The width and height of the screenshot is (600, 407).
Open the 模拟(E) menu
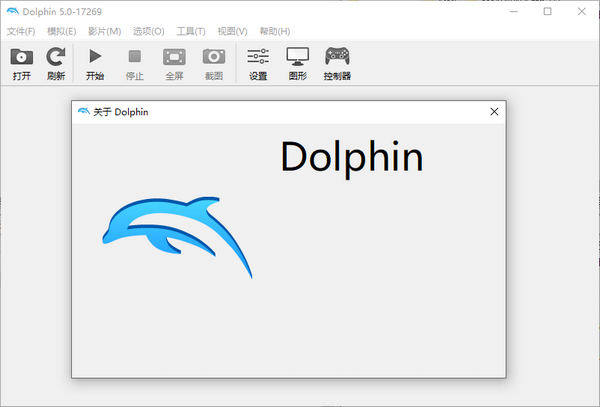pyautogui.click(x=62, y=31)
